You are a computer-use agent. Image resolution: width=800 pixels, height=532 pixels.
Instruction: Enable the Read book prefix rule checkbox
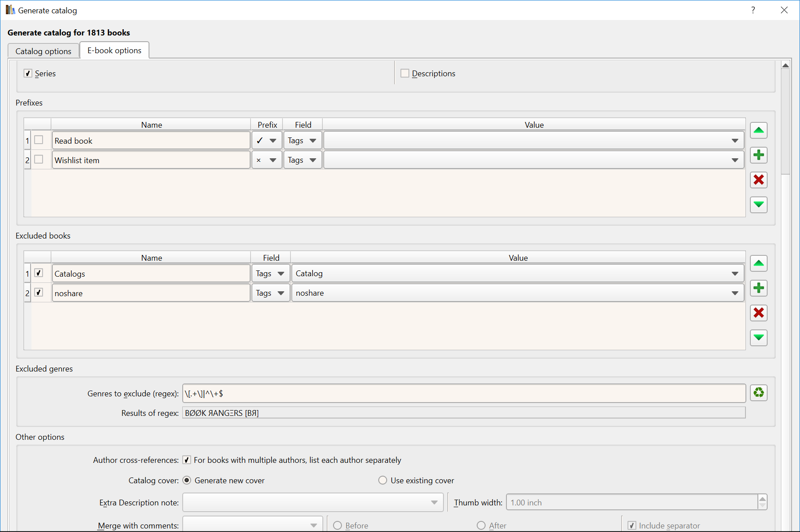(39, 140)
